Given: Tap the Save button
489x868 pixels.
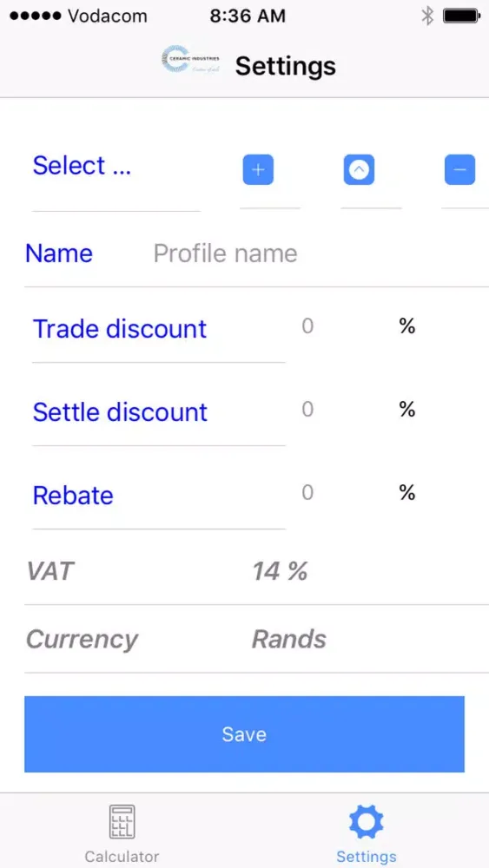Looking at the screenshot, I should 244,734.
